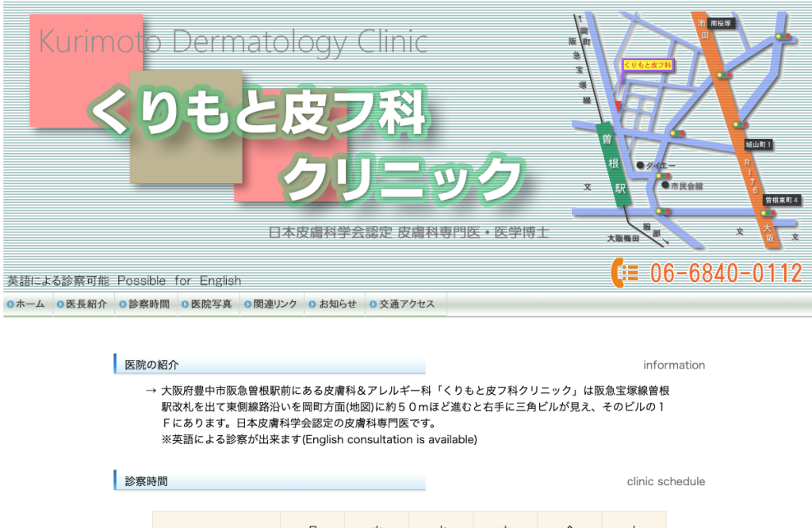Click the 曽根東町4 intersection label on map
The image size is (812, 528).
781,200
